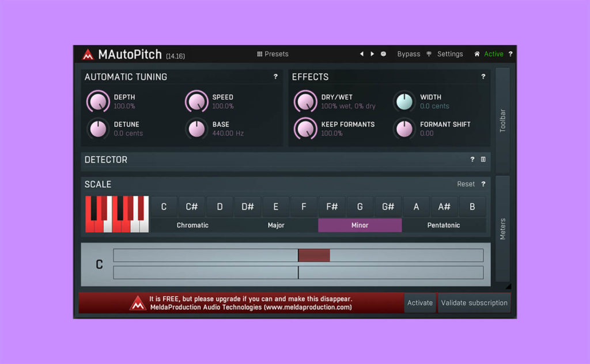This screenshot has height=364, width=590.
Task: Select the Minor scale
Action: [360, 225]
